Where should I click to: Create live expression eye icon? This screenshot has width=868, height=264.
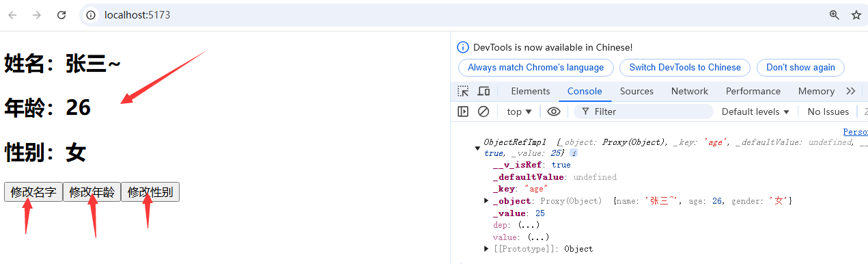pyautogui.click(x=554, y=111)
